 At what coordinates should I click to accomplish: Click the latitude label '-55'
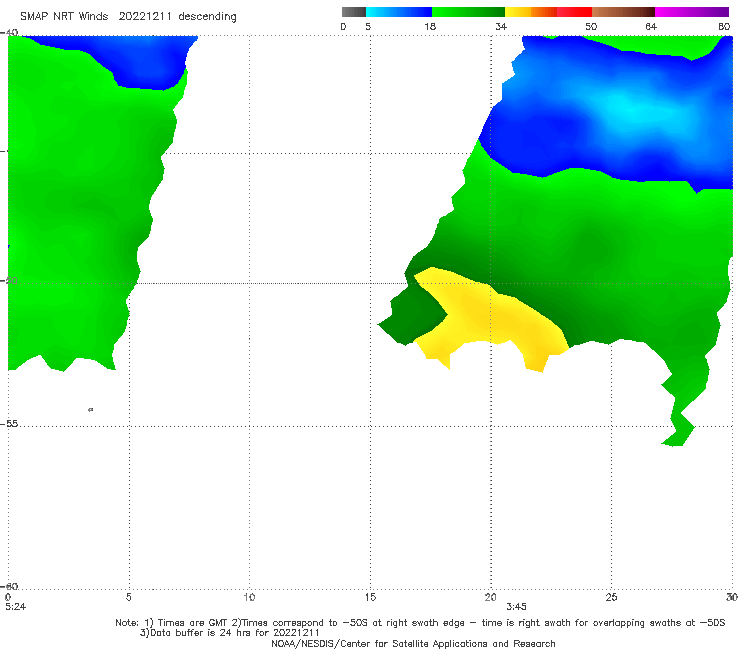[x=9, y=423]
